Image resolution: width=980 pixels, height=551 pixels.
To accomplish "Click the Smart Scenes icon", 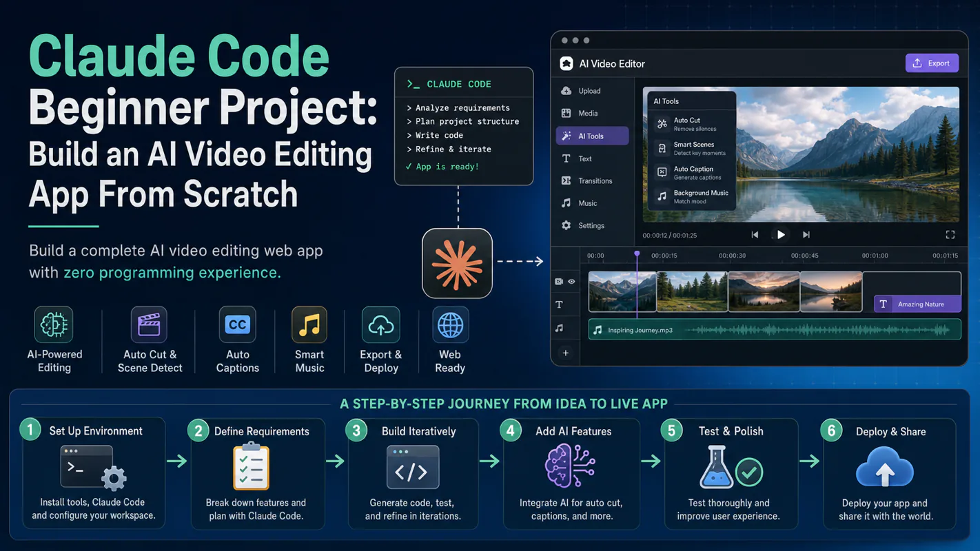I will tap(662, 148).
